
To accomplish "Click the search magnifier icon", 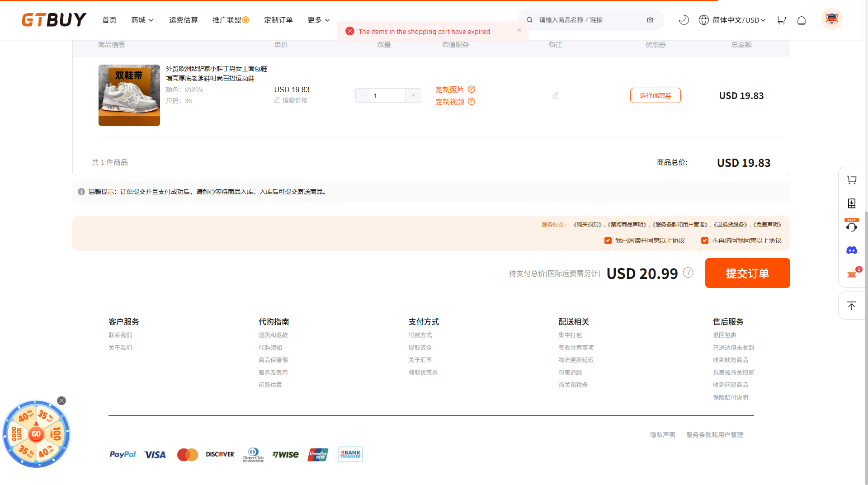I will point(529,20).
